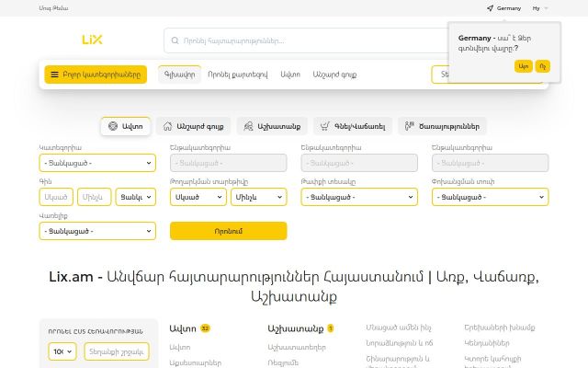Select the Անշարժ գույք search tab
588x368 pixels.
pos(194,126)
